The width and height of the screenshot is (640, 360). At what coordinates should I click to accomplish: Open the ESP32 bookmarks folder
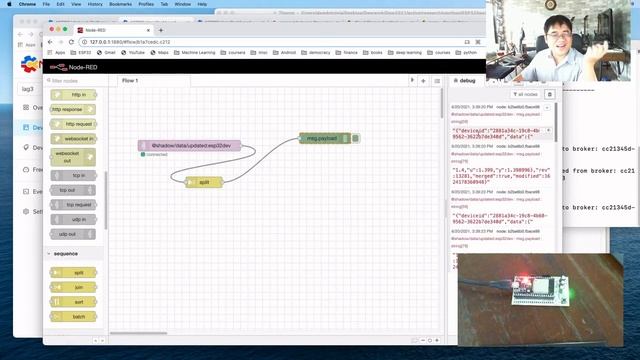click(x=81, y=53)
